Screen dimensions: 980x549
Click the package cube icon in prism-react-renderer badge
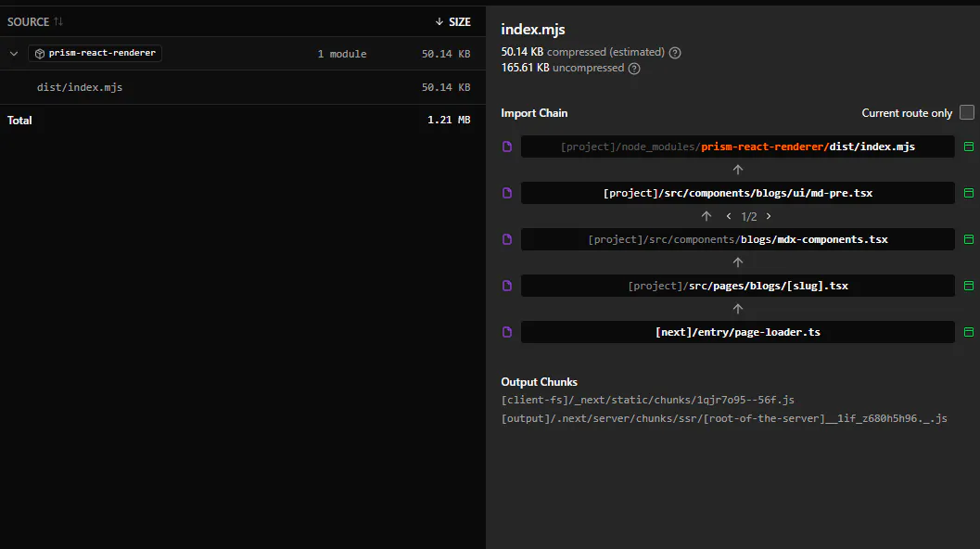[40, 54]
